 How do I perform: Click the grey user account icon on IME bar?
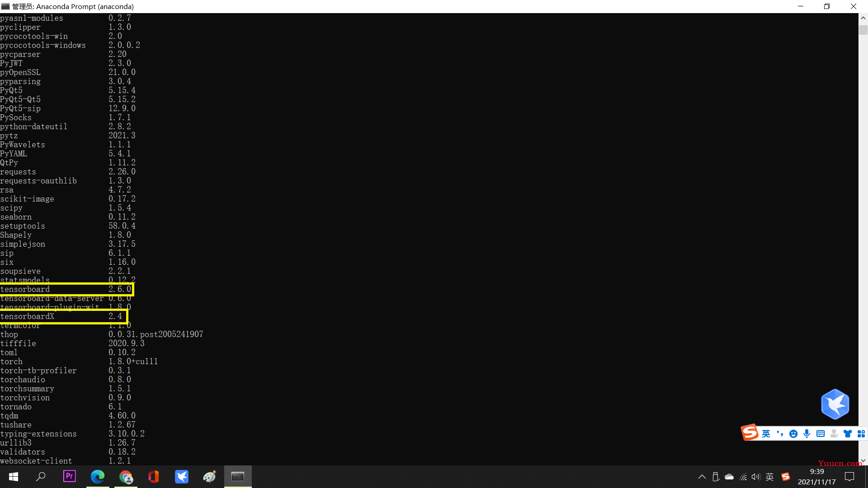click(835, 434)
